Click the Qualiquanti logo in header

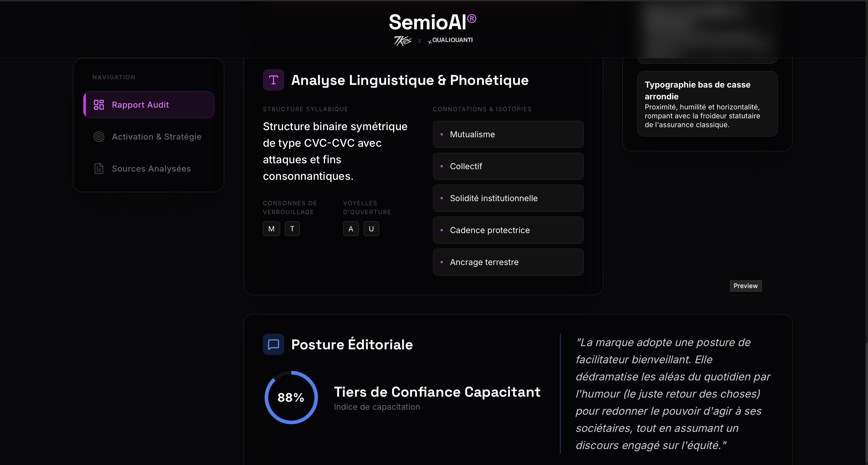[x=450, y=41]
